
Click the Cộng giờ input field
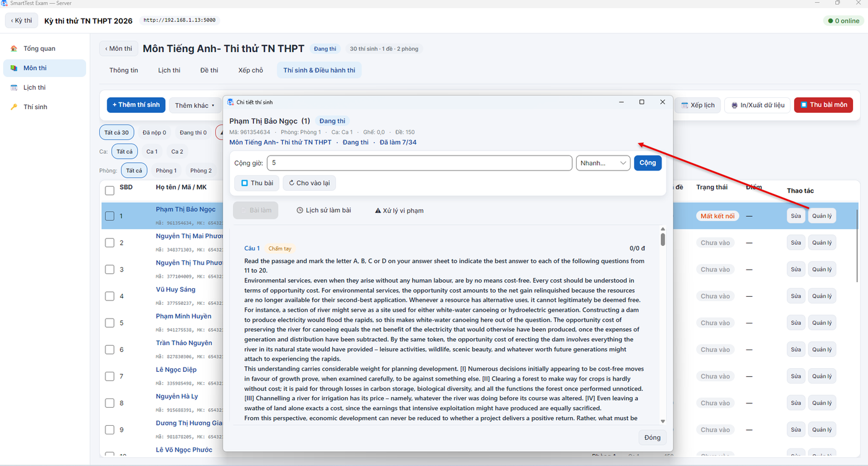[x=419, y=163]
